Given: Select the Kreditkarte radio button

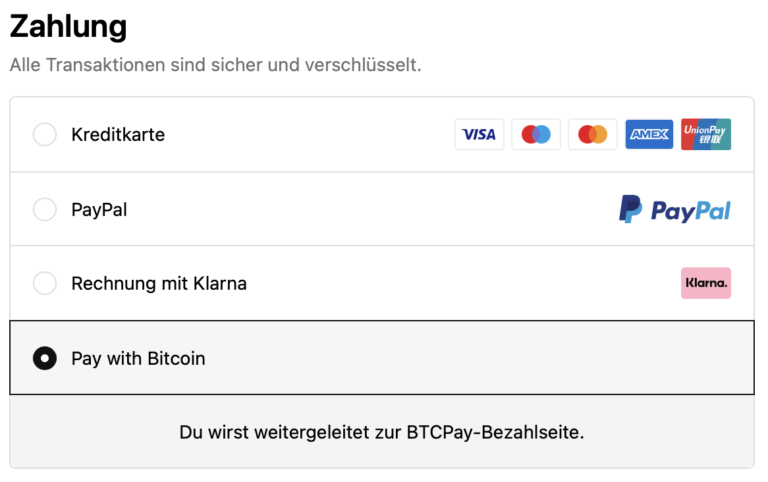Looking at the screenshot, I should tap(45, 134).
